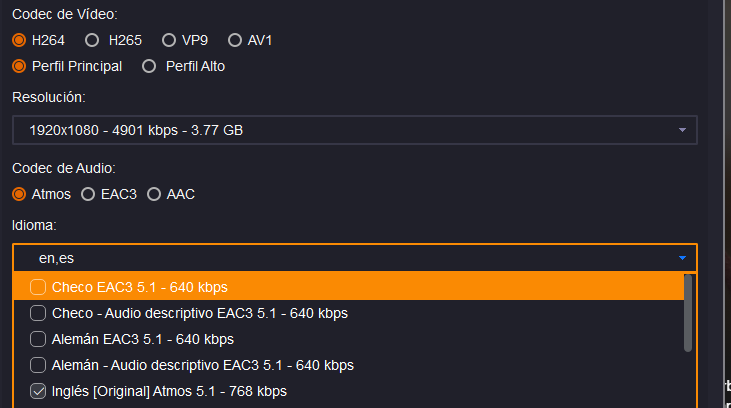
Task: Tick the Alemán EAC3 5.1 checkbox
Action: [38, 339]
